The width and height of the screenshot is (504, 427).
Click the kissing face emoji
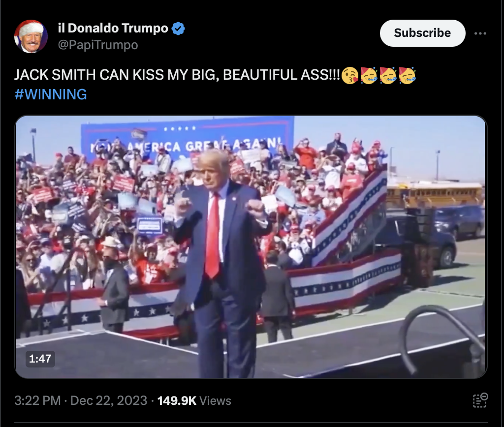pyautogui.click(x=349, y=75)
